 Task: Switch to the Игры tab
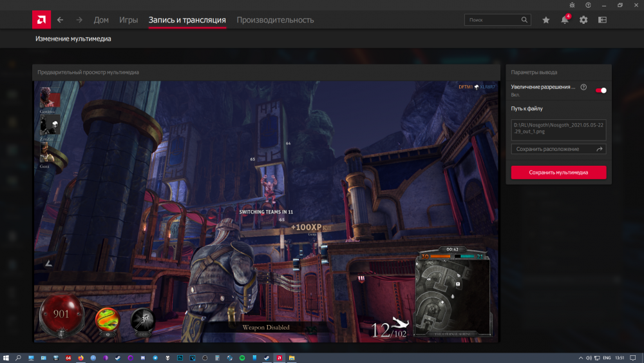(128, 20)
